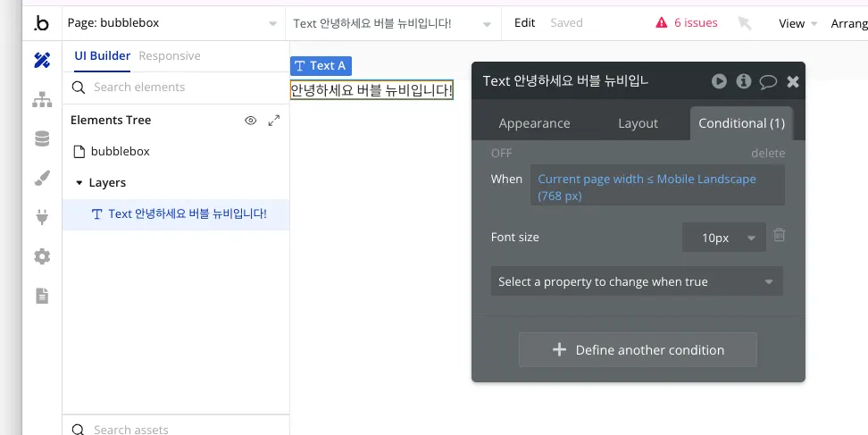Screen dimensions: 868x435
Task: Collapse the Layers tree section
Action: [x=79, y=183]
